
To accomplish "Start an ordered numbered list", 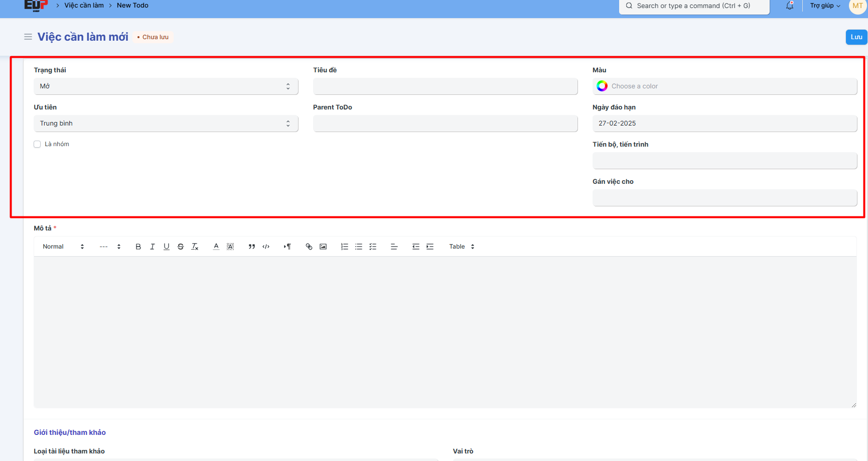I will click(x=345, y=247).
